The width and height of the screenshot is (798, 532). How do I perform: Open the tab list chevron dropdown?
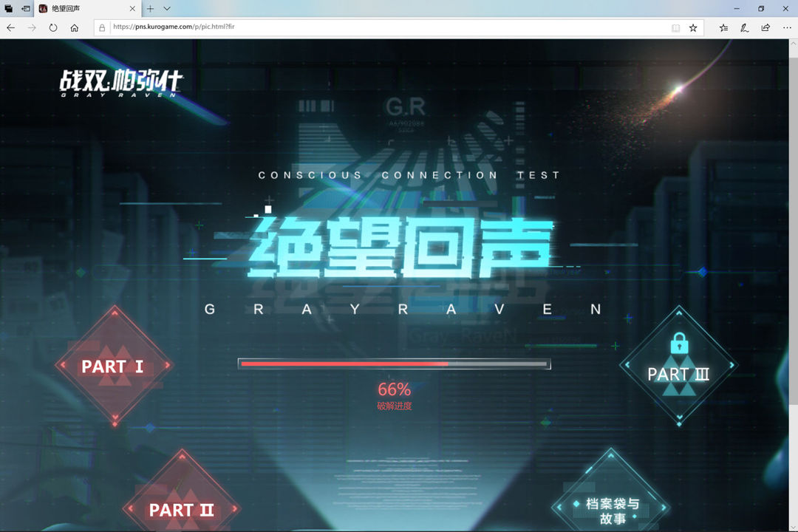tap(167, 9)
